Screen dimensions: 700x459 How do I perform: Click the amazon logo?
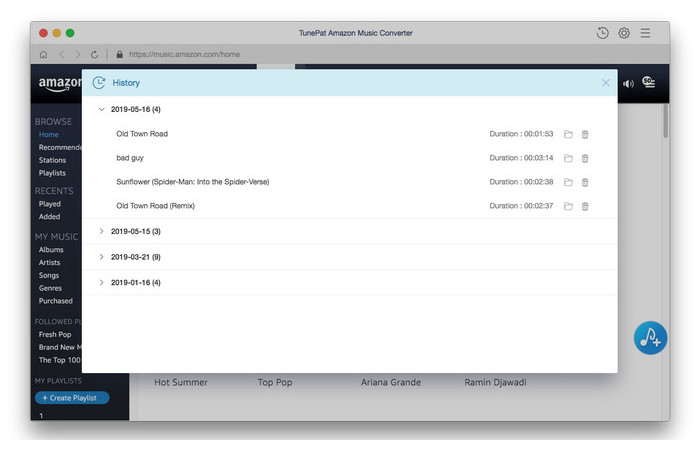click(x=60, y=83)
